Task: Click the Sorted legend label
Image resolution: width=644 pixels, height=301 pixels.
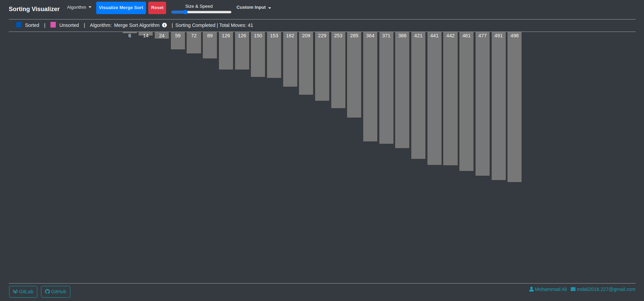Action: tap(32, 25)
